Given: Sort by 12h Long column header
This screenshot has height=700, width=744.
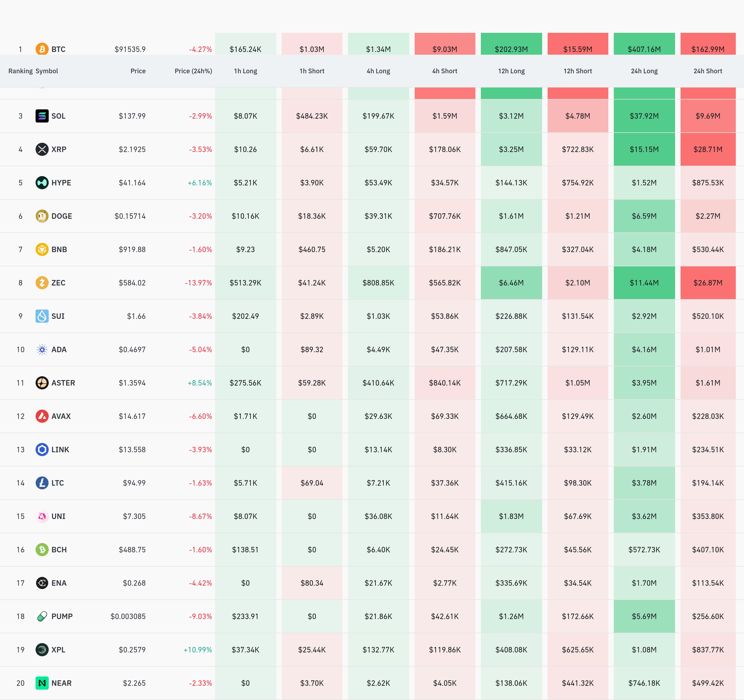Looking at the screenshot, I should coord(511,71).
